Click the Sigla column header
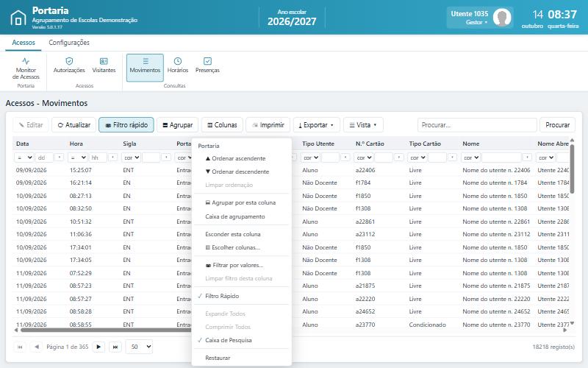588x368 pixels. click(x=146, y=144)
